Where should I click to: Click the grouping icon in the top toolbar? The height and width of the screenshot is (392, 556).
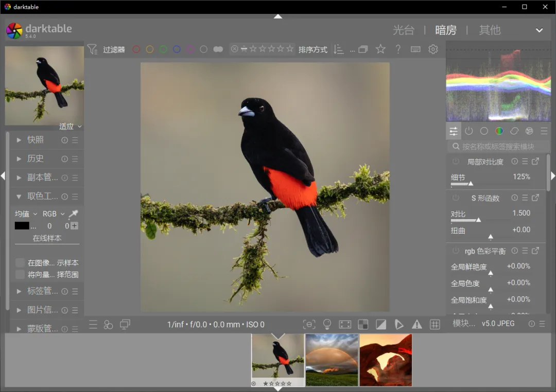click(x=363, y=49)
